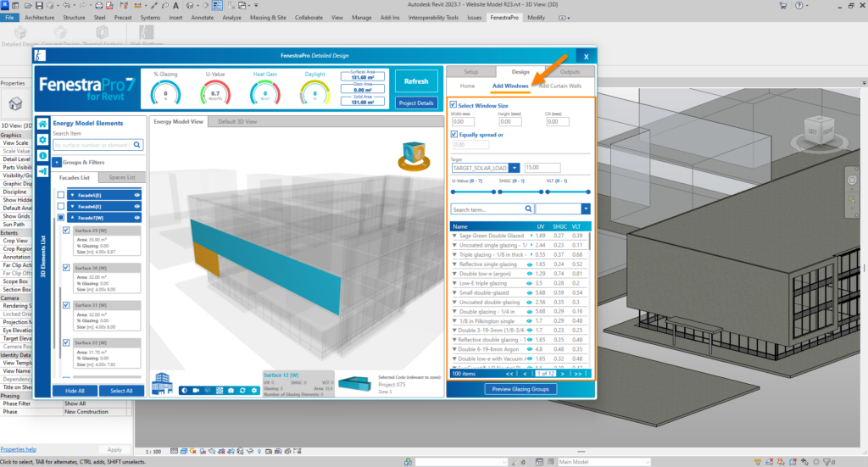Click the building icon below the model view
868x467 pixels.
[162, 383]
